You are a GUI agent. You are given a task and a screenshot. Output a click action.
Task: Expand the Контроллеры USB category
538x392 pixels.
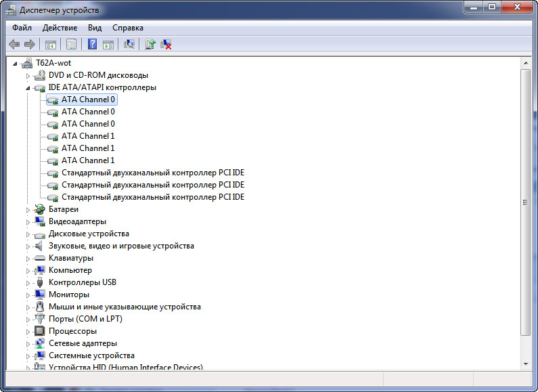click(28, 283)
